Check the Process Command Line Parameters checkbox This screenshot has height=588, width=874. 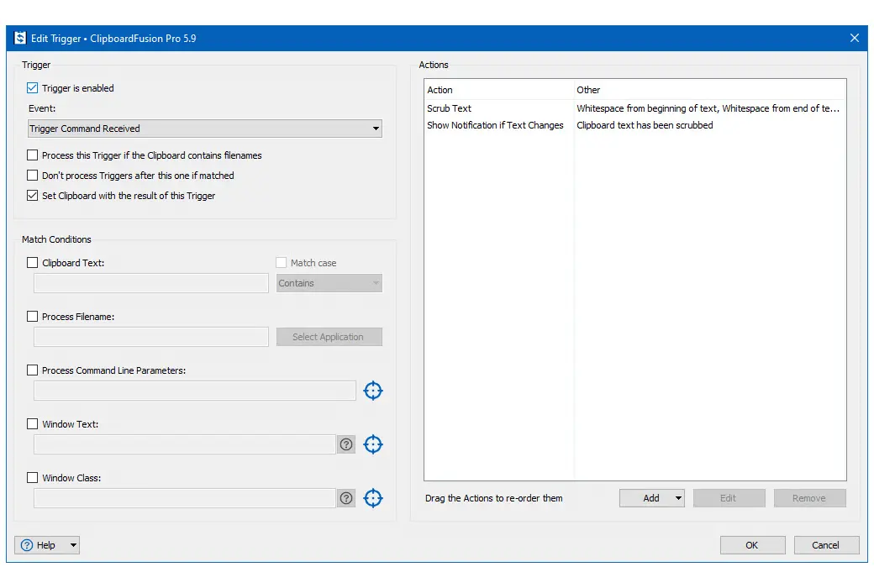[x=32, y=370]
